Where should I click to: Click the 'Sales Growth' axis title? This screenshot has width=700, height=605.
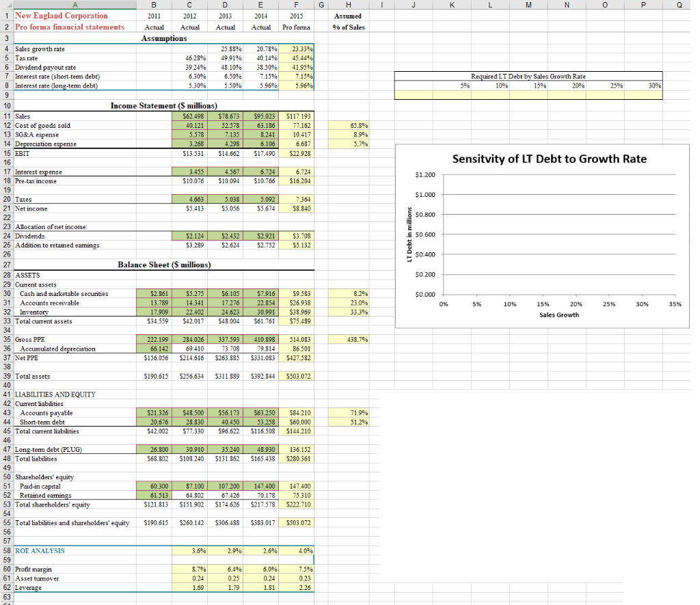click(559, 314)
